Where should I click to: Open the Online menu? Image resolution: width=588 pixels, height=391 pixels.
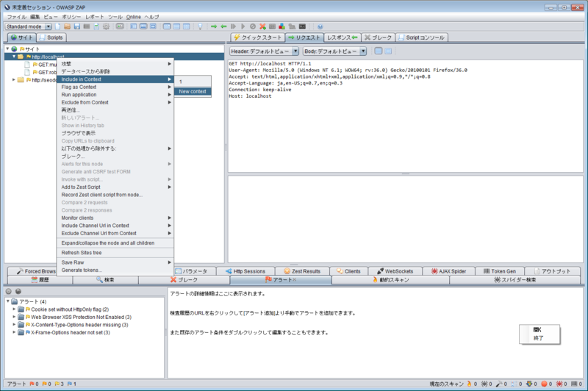134,17
